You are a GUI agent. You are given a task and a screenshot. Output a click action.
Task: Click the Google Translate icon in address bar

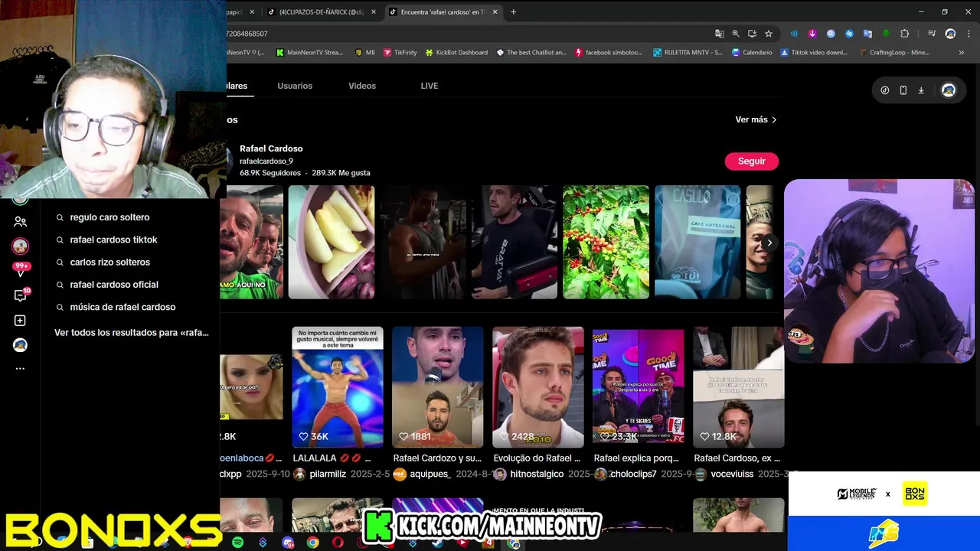719,34
